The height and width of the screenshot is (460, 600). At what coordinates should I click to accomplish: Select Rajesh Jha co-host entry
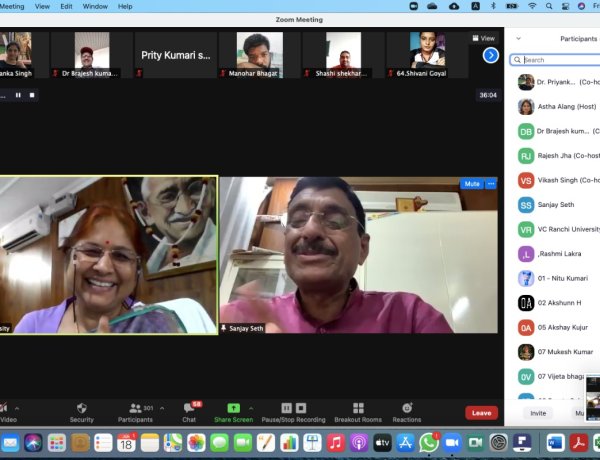click(558, 156)
